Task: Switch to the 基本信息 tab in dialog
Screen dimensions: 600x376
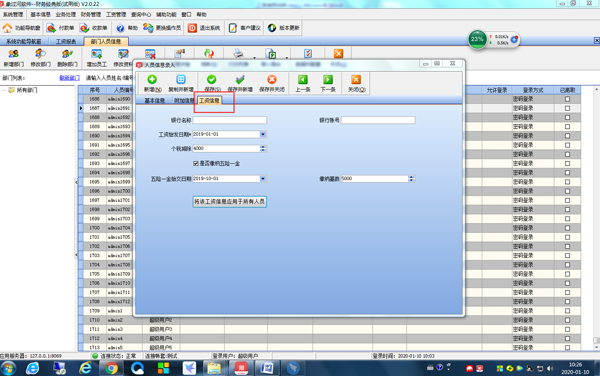Action: pos(155,101)
